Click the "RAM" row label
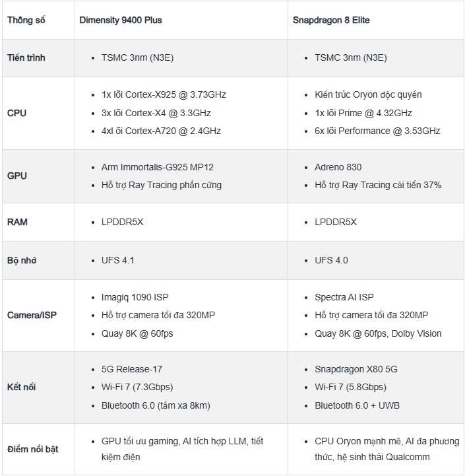467x476 pixels. [x=18, y=222]
